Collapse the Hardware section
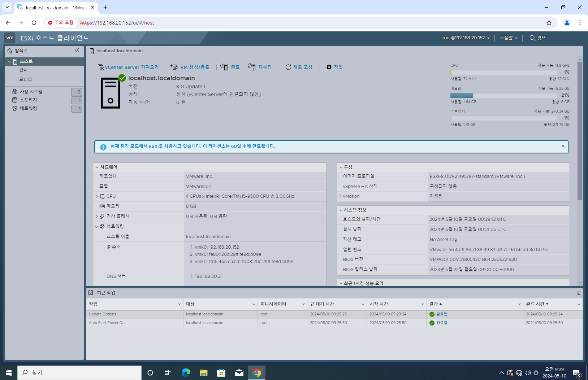This screenshot has width=588, height=380. click(97, 167)
